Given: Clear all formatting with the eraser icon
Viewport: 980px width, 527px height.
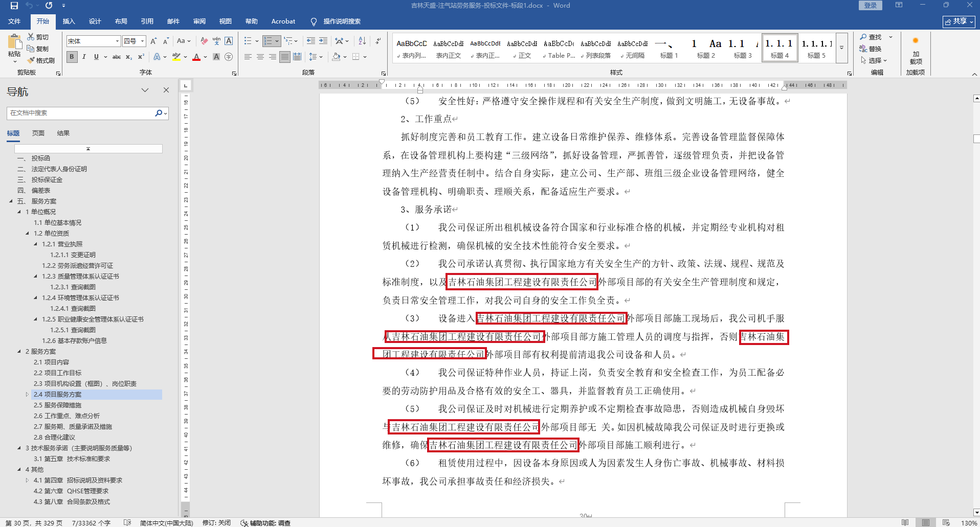Looking at the screenshot, I should [204, 41].
